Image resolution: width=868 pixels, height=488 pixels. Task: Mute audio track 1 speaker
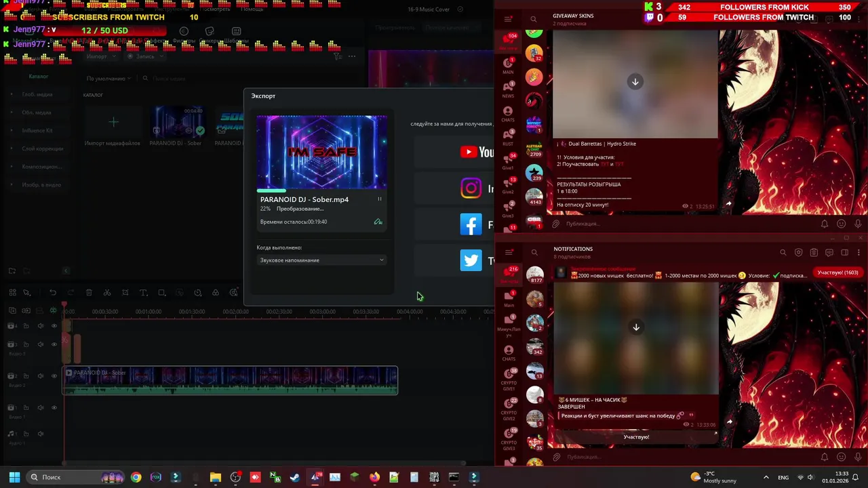(41, 434)
